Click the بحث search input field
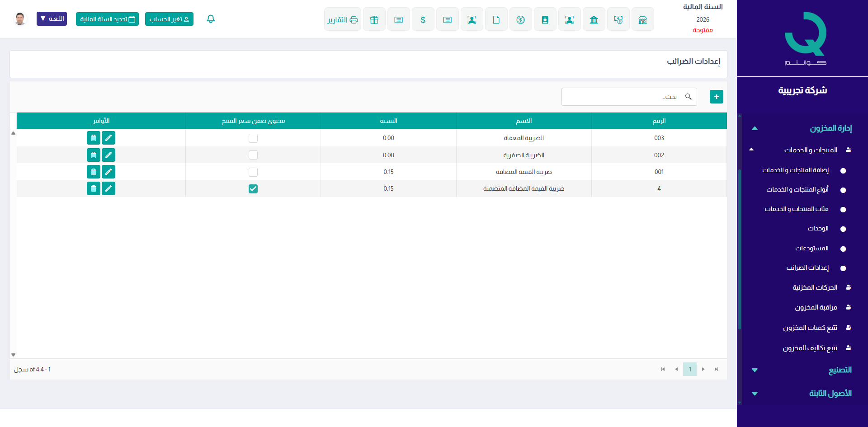 click(x=624, y=97)
